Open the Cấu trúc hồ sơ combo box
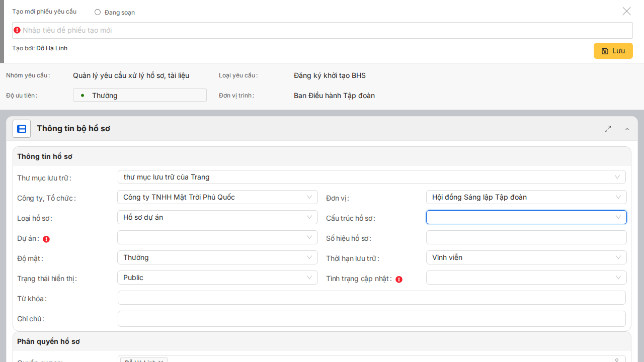 pyautogui.click(x=526, y=217)
